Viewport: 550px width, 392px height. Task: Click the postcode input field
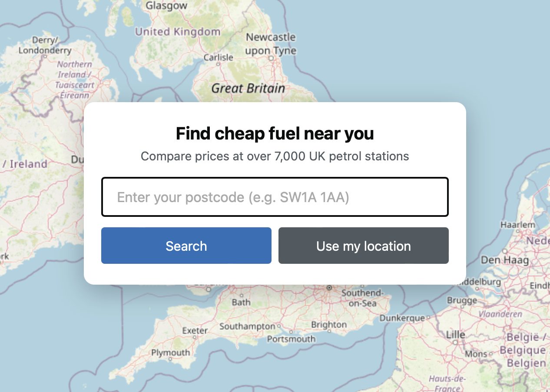pyautogui.click(x=275, y=197)
